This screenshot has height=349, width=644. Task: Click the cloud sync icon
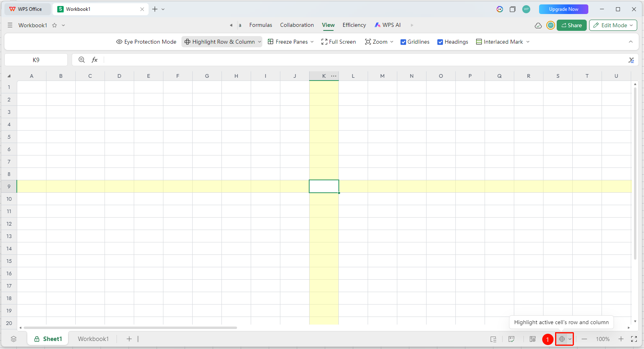point(538,25)
